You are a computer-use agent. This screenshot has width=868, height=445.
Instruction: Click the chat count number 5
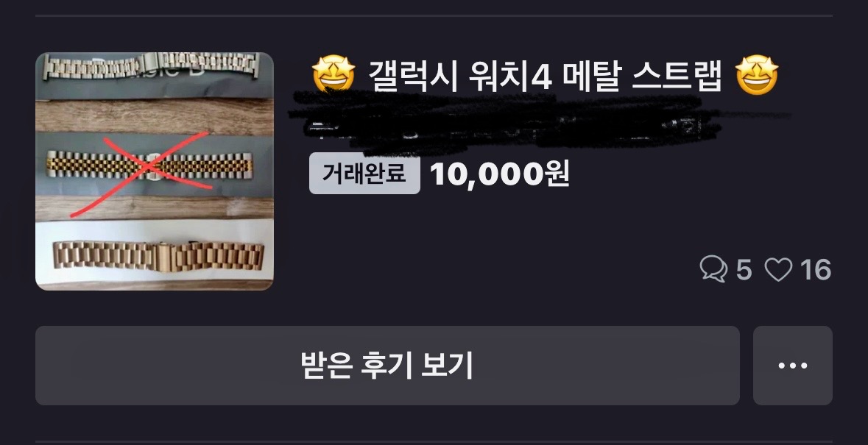(744, 271)
